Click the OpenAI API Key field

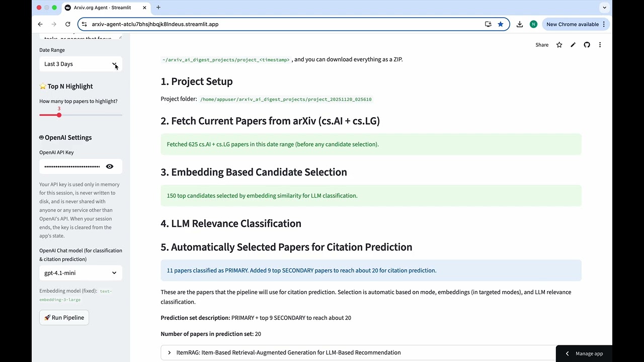tap(72, 166)
